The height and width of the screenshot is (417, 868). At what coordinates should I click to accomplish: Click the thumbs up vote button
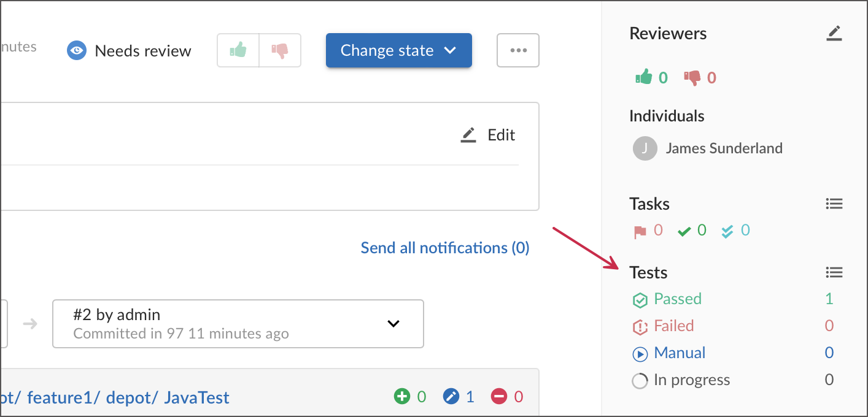point(238,50)
